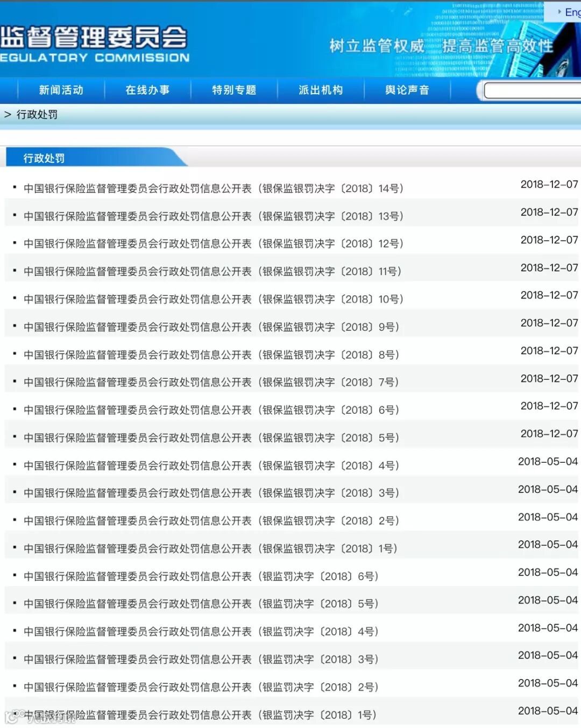Open the 派出机构 menu item
This screenshot has width=581, height=728.
(x=321, y=90)
